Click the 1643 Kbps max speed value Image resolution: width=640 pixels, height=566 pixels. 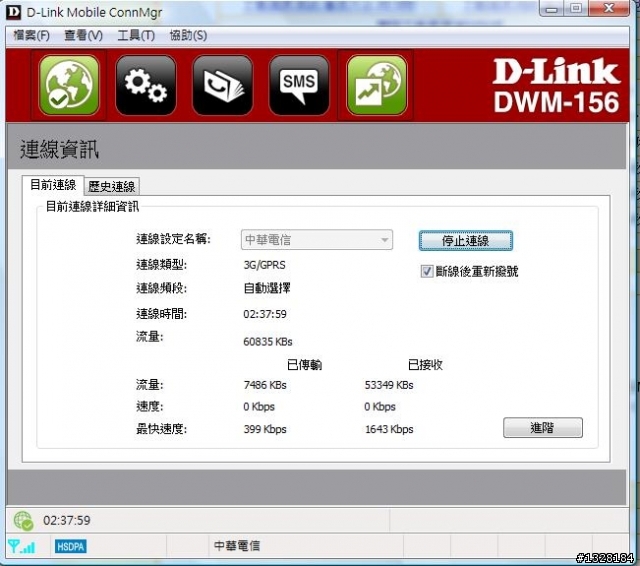tap(389, 429)
